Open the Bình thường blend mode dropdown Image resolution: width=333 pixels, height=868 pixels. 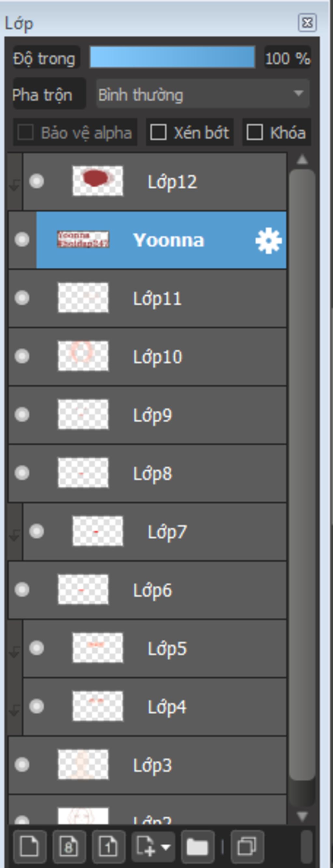202,94
